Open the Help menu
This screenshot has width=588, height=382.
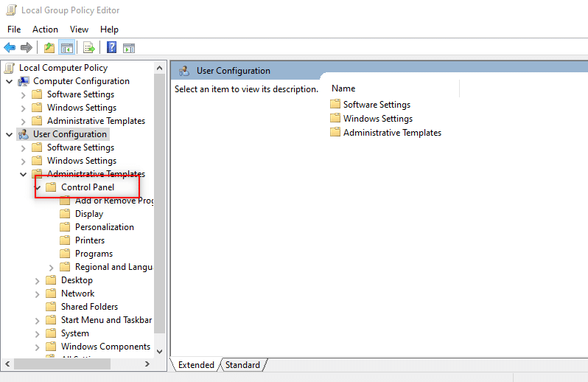109,29
